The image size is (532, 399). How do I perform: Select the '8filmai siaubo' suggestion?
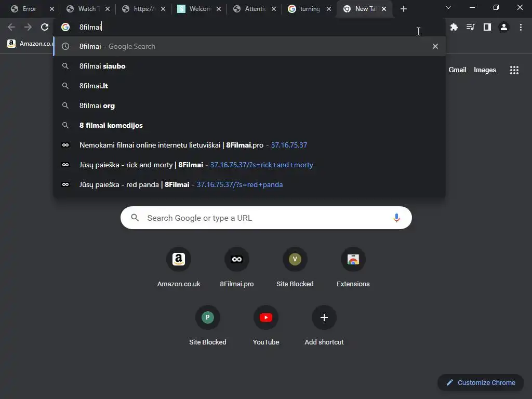tap(249, 66)
